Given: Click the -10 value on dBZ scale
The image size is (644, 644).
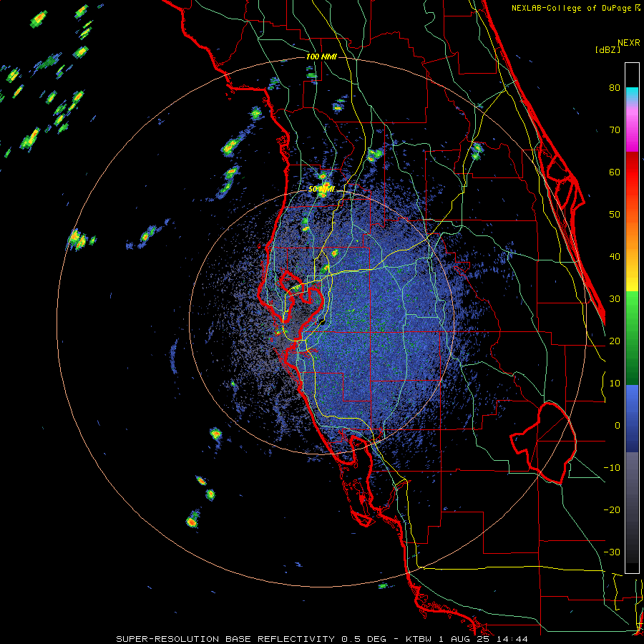Looking at the screenshot, I should 612,468.
